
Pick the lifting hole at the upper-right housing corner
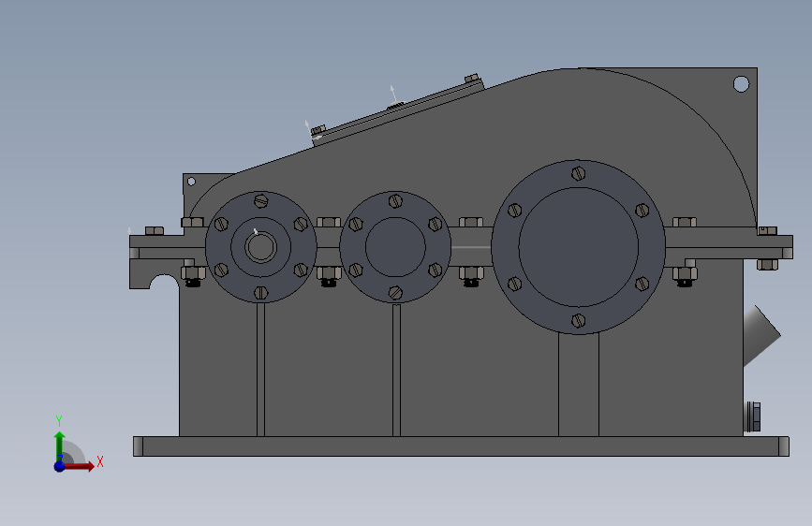[741, 84]
